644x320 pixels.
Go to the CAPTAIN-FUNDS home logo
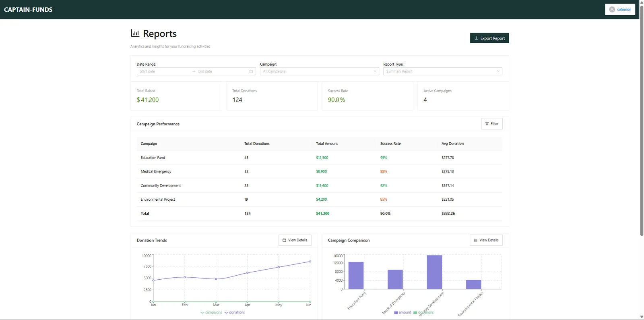coord(28,10)
